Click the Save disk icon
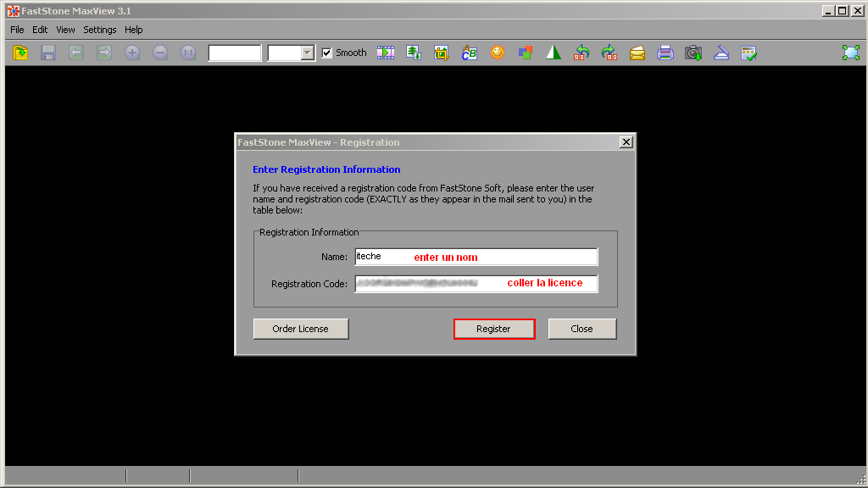The image size is (868, 488). (x=48, y=53)
